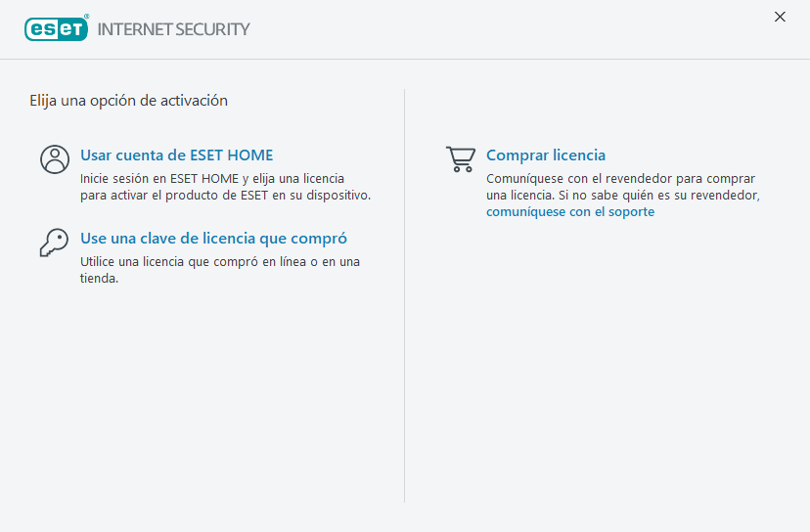Click the vertical divider between the panels
This screenshot has height=532, width=810.
[405, 293]
